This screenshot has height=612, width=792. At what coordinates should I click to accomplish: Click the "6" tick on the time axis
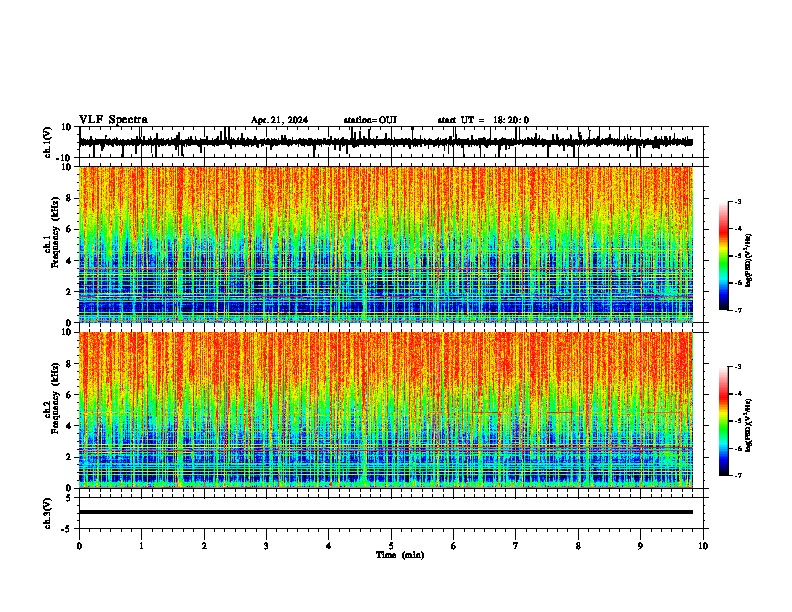tap(454, 546)
